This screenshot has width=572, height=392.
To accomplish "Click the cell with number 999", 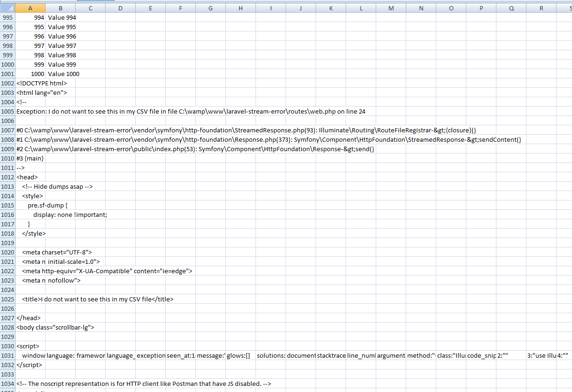I will click(x=31, y=64).
